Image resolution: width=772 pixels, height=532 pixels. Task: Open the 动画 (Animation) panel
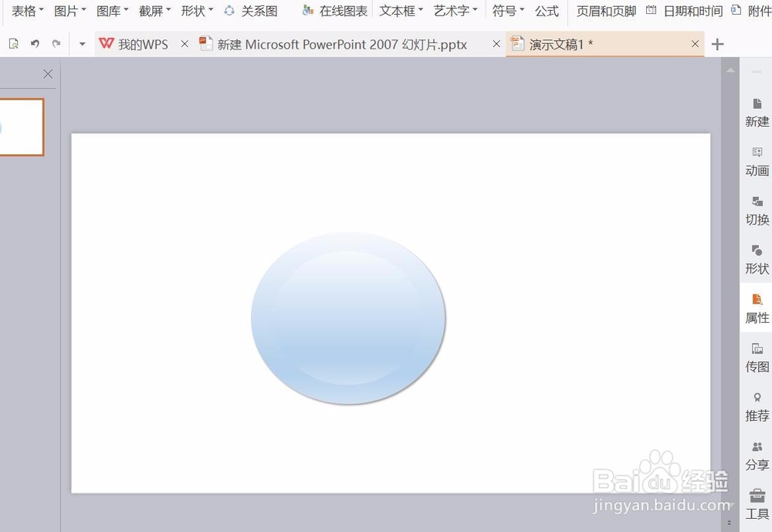(x=757, y=162)
